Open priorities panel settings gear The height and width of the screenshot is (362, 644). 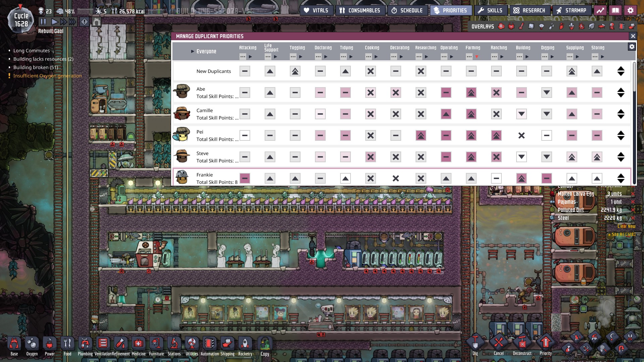pyautogui.click(x=632, y=47)
